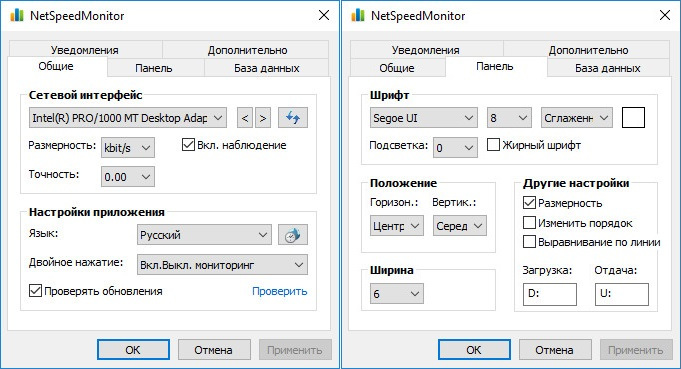
Task: Open the Дополнительно tab in right window
Action: tap(588, 50)
